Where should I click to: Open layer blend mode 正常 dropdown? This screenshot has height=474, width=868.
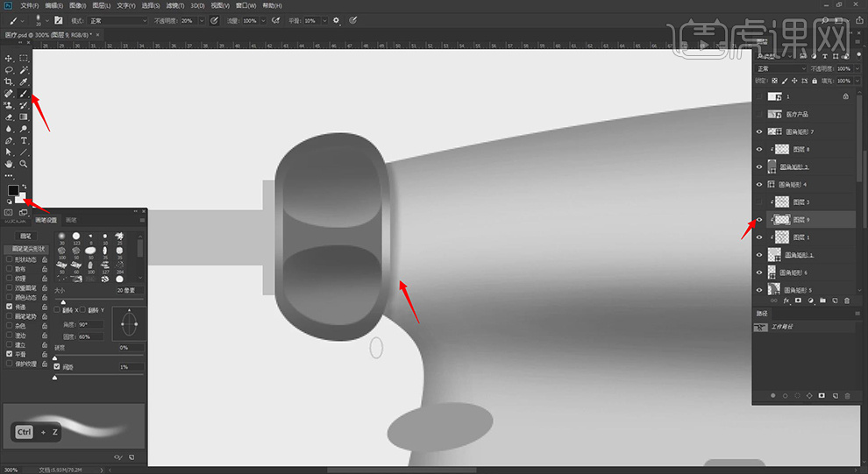pos(781,68)
